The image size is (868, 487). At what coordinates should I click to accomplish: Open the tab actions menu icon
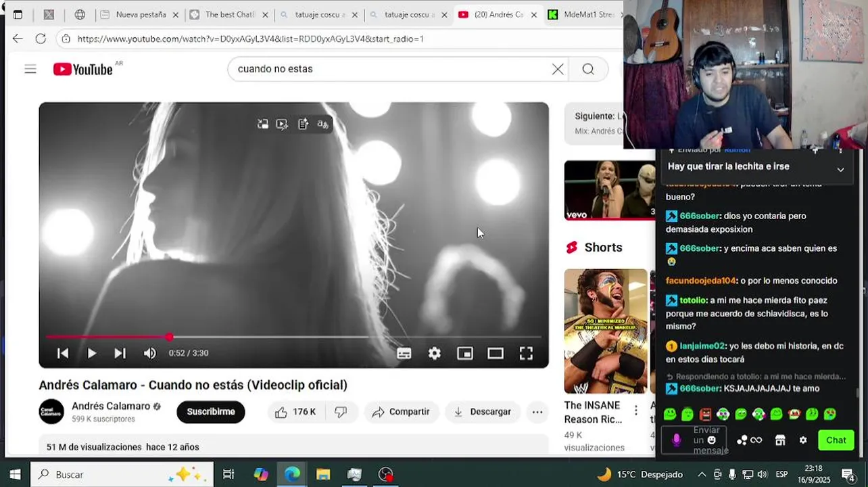pos(18,14)
